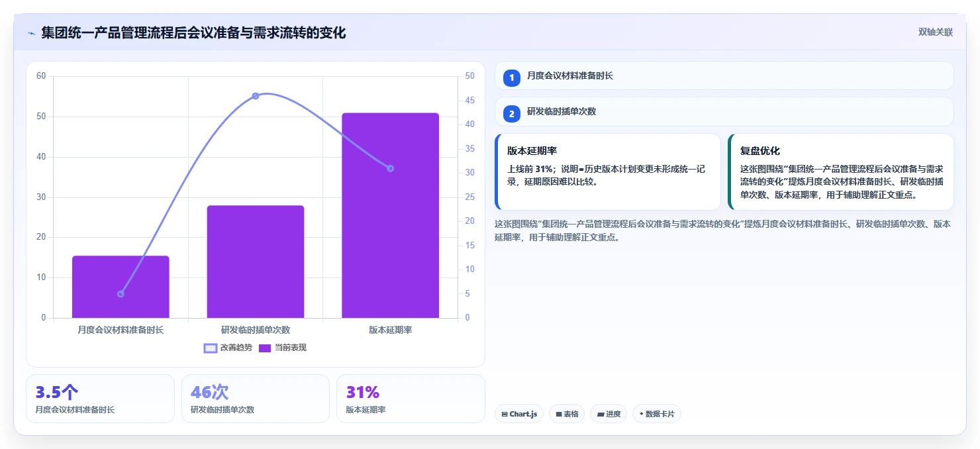Open the 复盘优化 card
Image resolution: width=980 pixels, height=449 pixels.
click(841, 172)
